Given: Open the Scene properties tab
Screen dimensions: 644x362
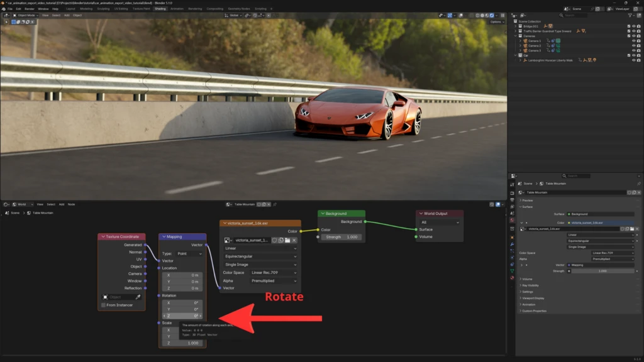Looking at the screenshot, I should [512, 214].
